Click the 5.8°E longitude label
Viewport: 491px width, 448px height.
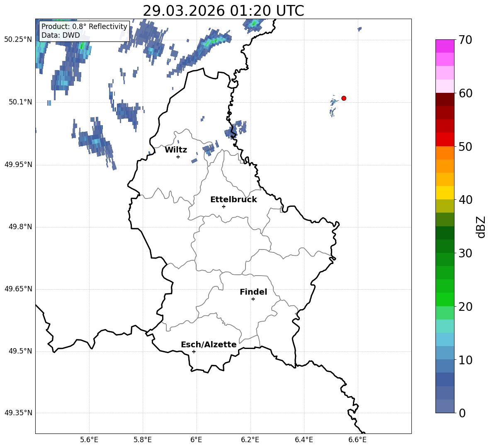(143, 440)
